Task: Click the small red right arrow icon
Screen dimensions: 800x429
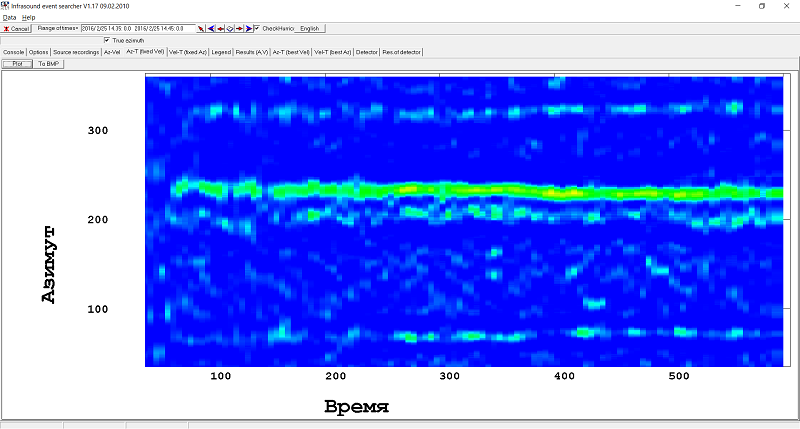Action: click(x=239, y=29)
